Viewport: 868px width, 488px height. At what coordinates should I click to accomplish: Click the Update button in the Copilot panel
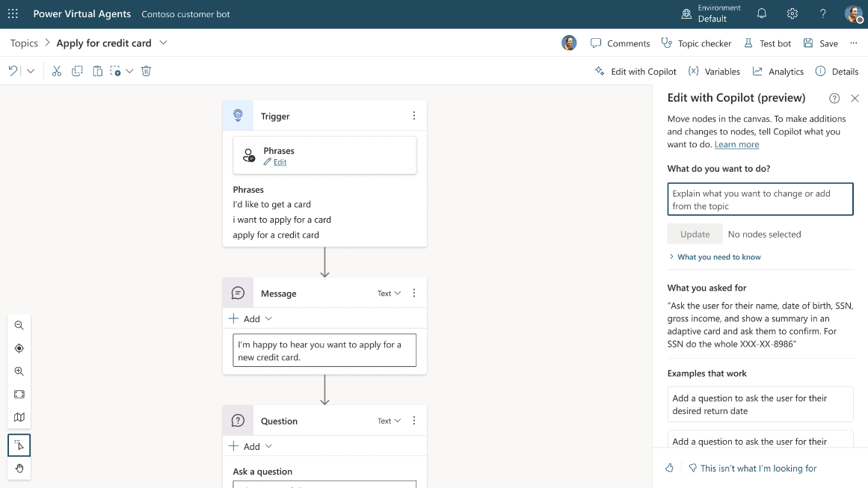[x=695, y=233]
